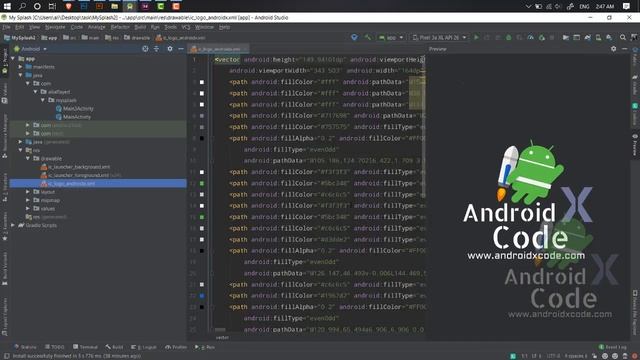This screenshot has height=360, width=640.
Task: Expand the manifests folder
Action: (x=20, y=67)
